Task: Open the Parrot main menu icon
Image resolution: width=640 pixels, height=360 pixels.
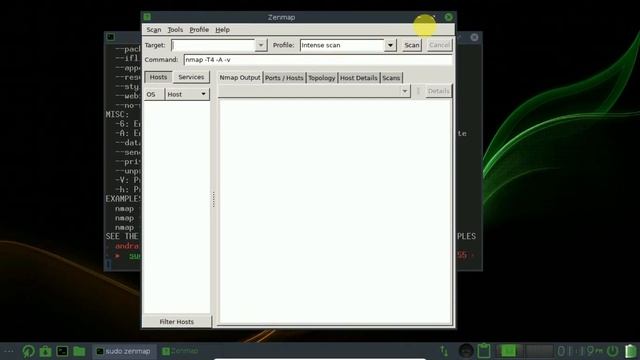Action: pyautogui.click(x=28, y=351)
